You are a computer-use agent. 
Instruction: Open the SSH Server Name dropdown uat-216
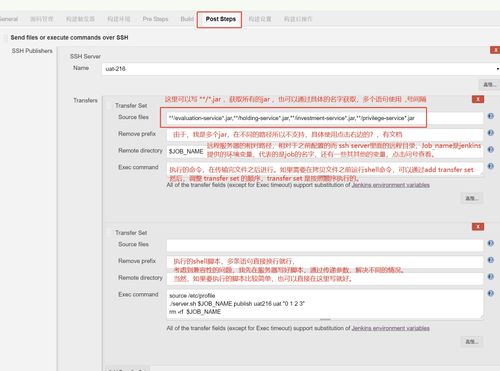[x=300, y=69]
